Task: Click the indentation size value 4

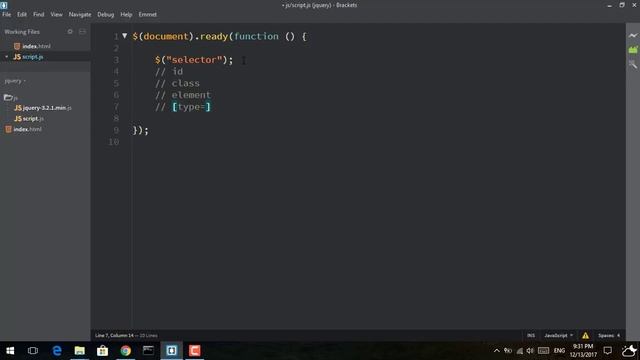Action: (618, 335)
